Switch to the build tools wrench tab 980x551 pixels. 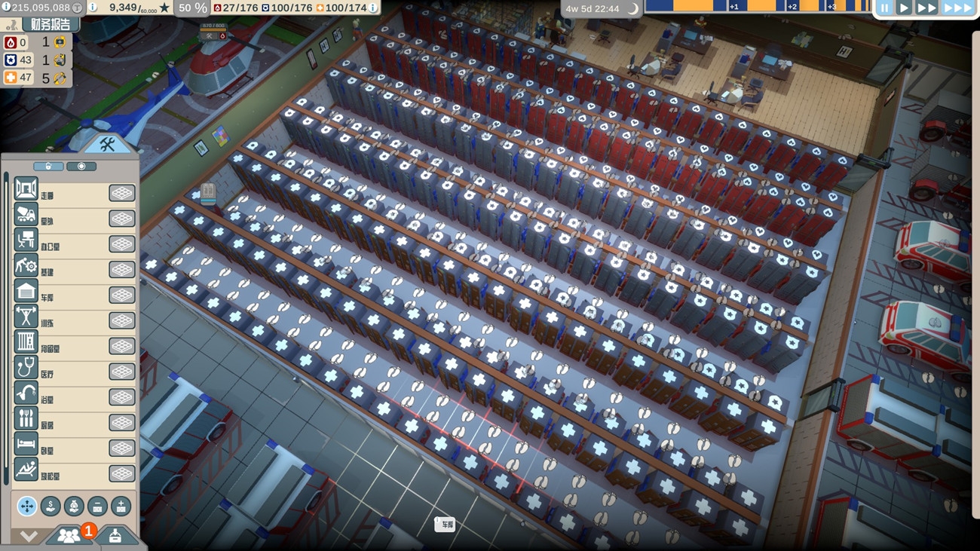pyautogui.click(x=106, y=144)
